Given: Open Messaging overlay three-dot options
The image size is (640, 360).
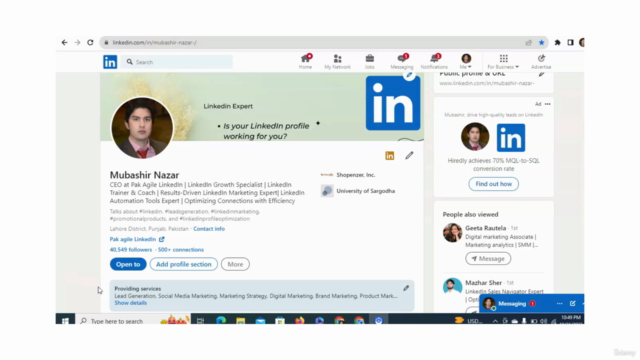Looking at the screenshot, I should [x=560, y=304].
